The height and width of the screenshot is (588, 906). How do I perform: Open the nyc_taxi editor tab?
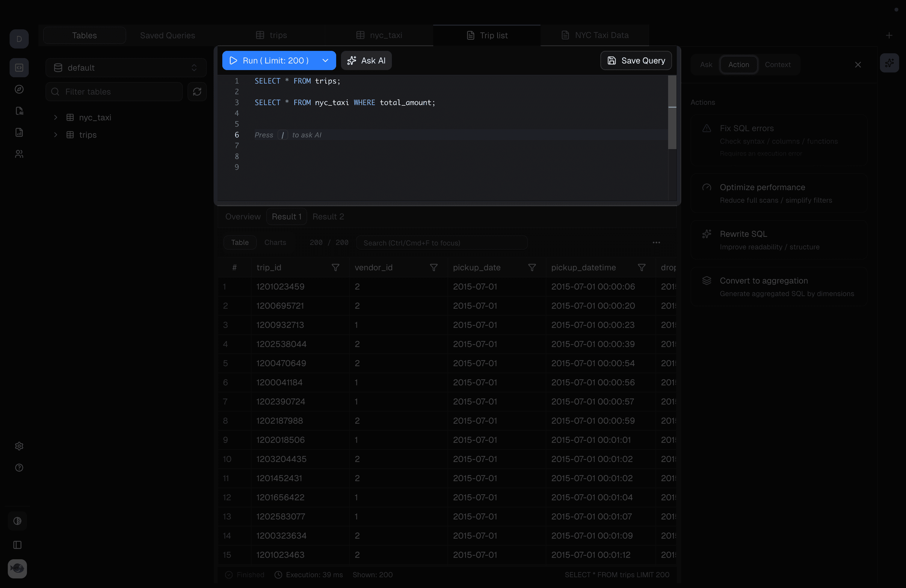(x=379, y=35)
